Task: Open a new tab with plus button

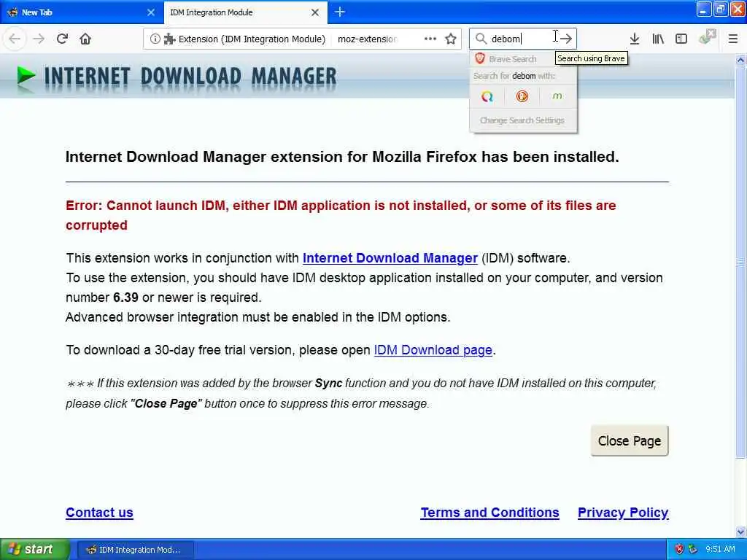Action: click(x=340, y=12)
